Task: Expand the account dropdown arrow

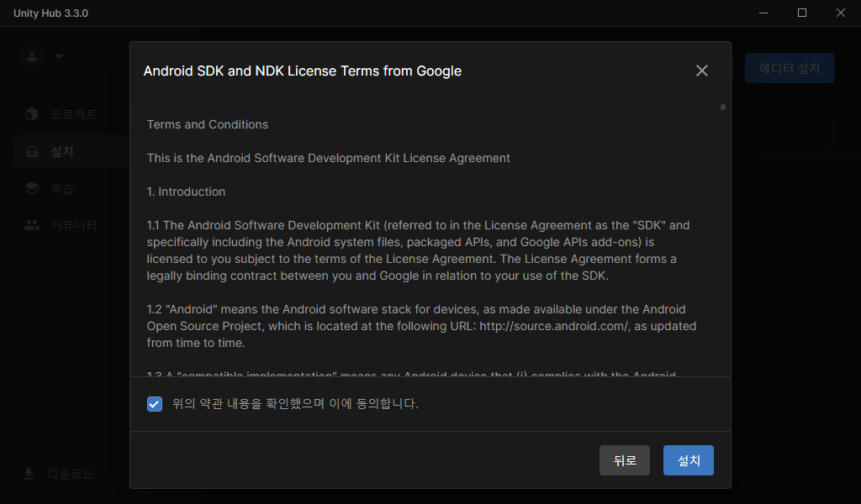Action: coord(59,56)
